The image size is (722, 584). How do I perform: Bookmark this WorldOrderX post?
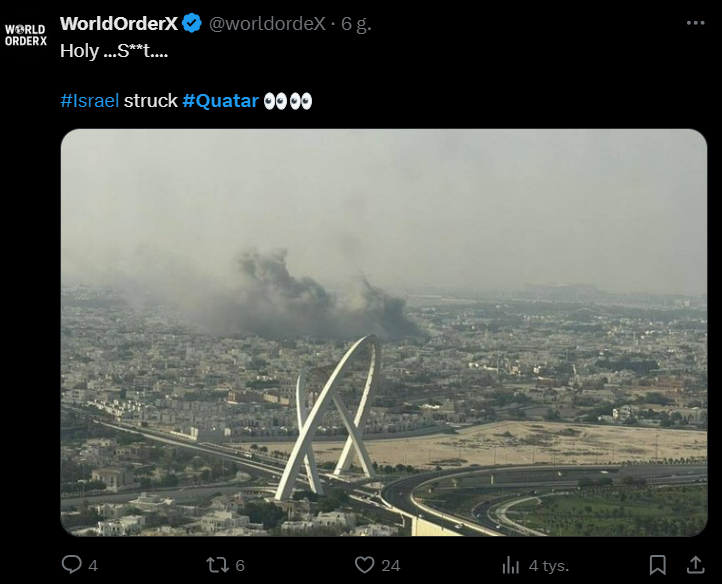pos(657,565)
